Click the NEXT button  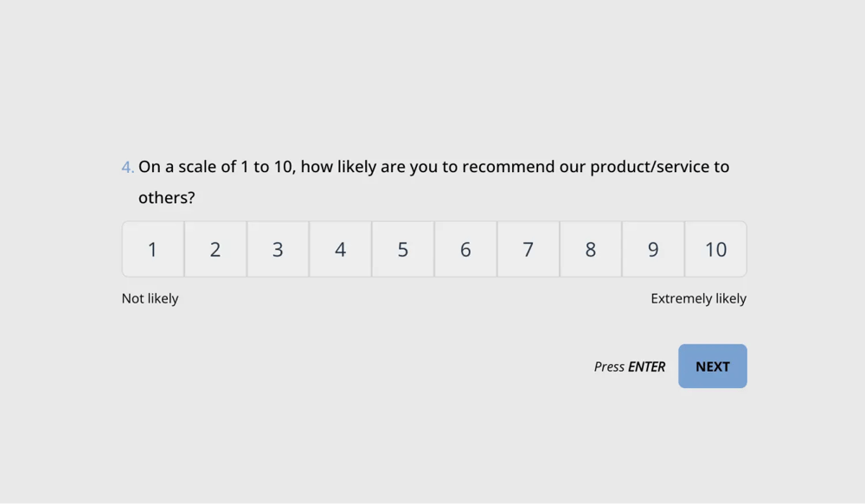(x=712, y=367)
